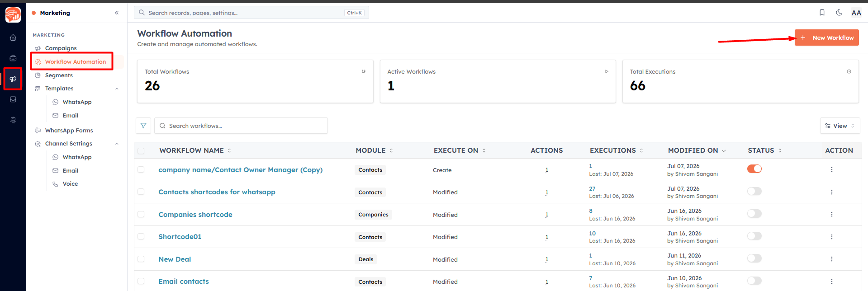The height and width of the screenshot is (291, 868).
Task: Click the filter funnel icon
Action: click(143, 126)
